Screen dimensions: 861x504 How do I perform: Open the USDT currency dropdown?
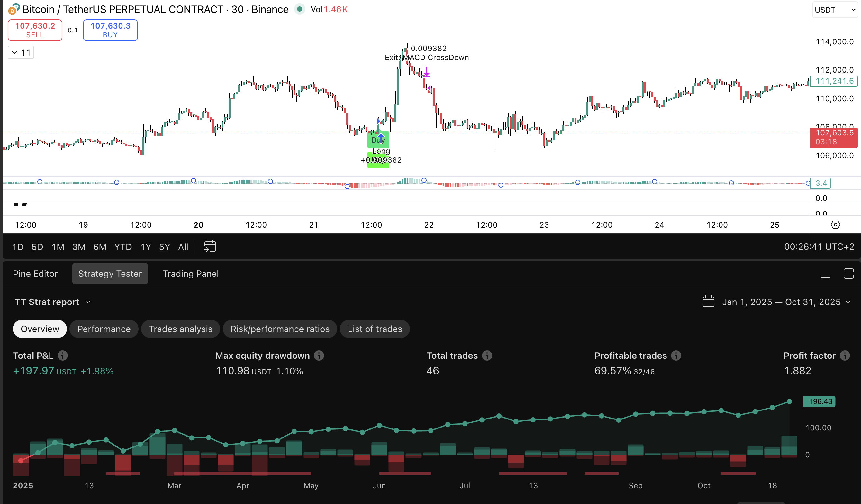click(835, 10)
